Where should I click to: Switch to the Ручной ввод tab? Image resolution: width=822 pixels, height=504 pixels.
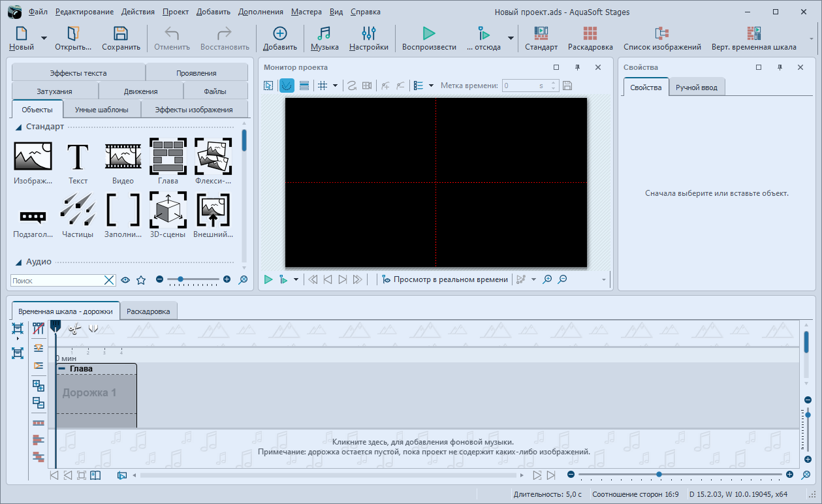pyautogui.click(x=696, y=87)
